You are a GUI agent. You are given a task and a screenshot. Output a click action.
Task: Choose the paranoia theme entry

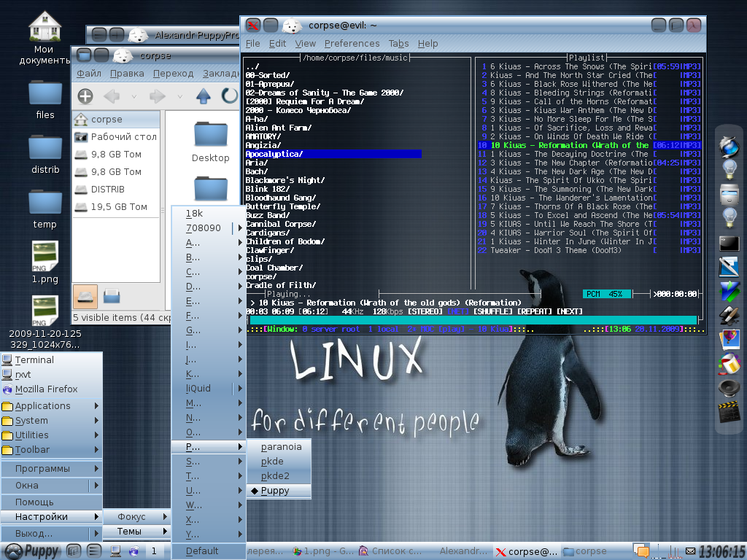click(279, 447)
